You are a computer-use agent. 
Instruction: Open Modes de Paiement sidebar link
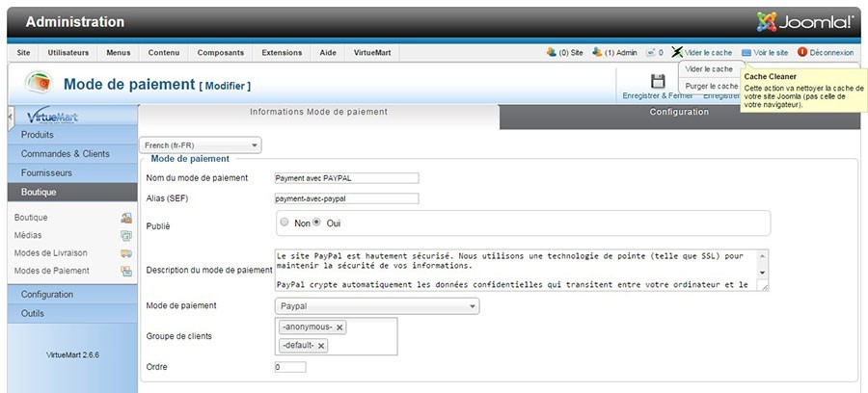52,271
